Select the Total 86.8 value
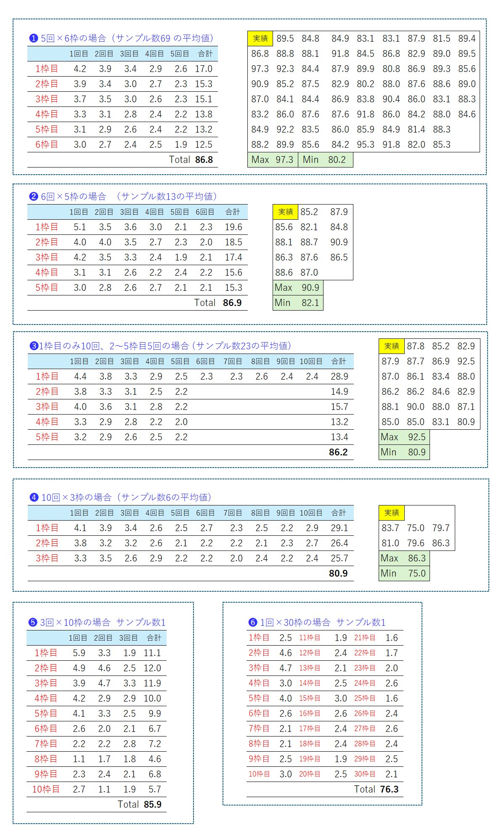 tap(204, 160)
